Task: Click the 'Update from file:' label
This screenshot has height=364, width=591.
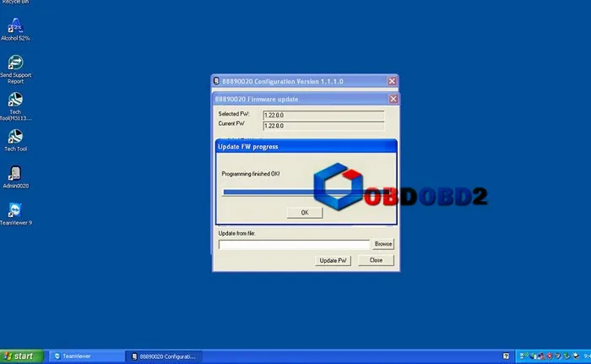Action: [236, 233]
